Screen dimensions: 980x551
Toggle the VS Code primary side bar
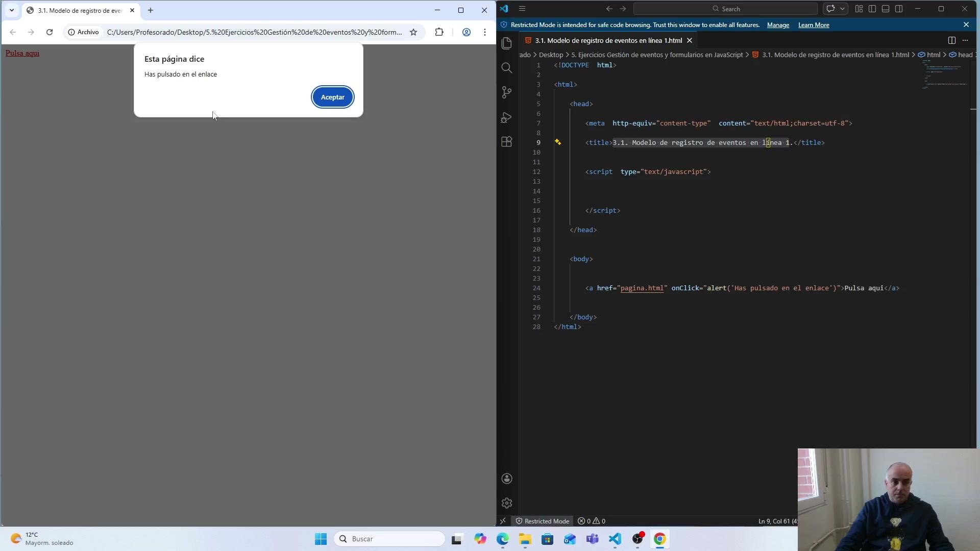click(x=872, y=9)
